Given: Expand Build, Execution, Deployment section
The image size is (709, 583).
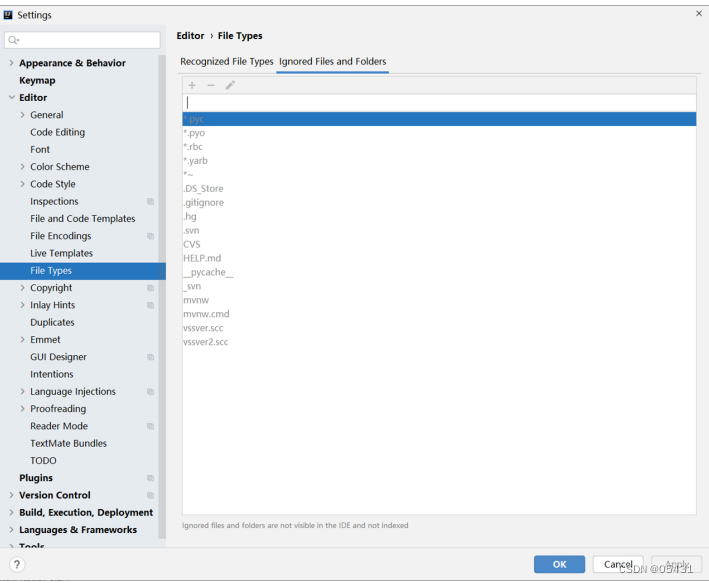Looking at the screenshot, I should 11,512.
